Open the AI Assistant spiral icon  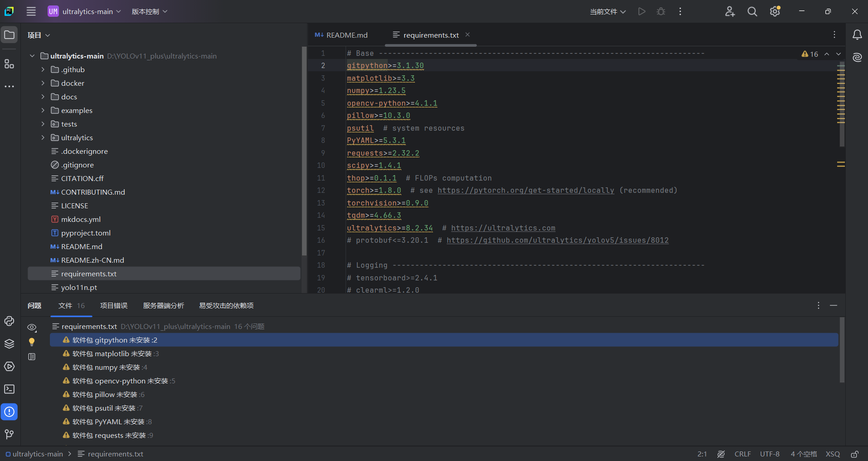click(x=857, y=58)
